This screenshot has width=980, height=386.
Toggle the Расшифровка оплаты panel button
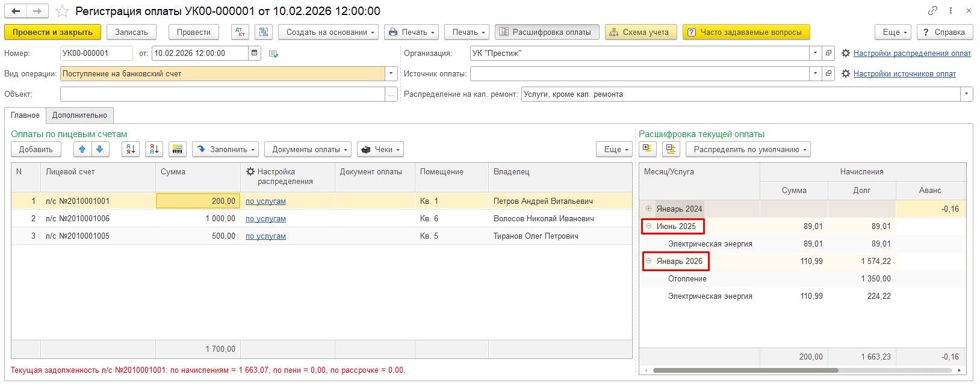547,32
